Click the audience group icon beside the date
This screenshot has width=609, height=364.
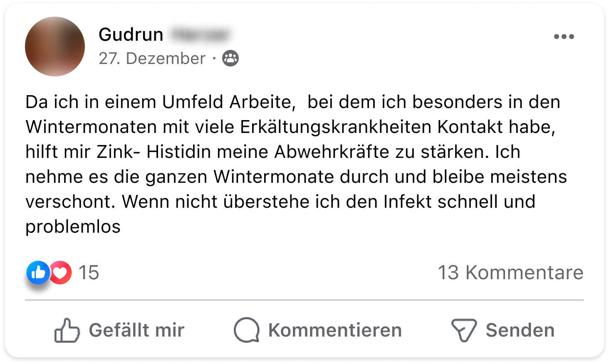tap(230, 58)
